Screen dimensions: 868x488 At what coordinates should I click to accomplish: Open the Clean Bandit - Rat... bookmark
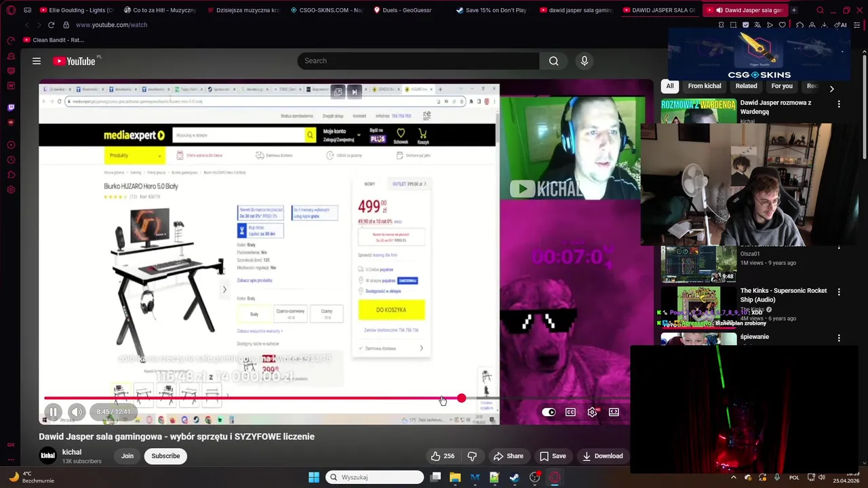[53, 40]
